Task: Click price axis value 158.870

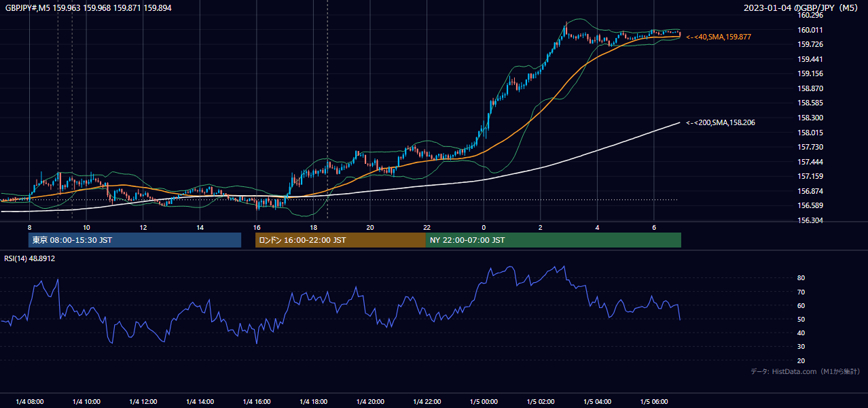Action: coord(811,88)
